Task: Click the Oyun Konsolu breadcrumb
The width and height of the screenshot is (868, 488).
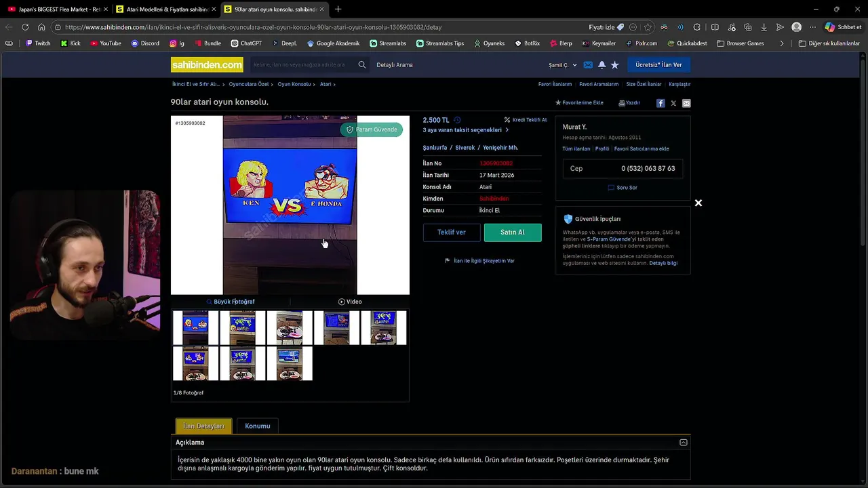Action: click(294, 84)
